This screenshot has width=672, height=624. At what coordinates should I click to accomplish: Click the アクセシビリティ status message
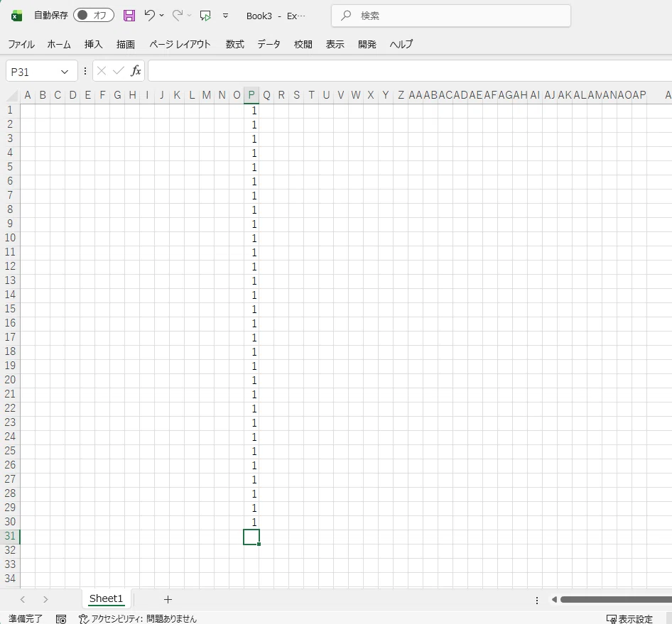138,619
